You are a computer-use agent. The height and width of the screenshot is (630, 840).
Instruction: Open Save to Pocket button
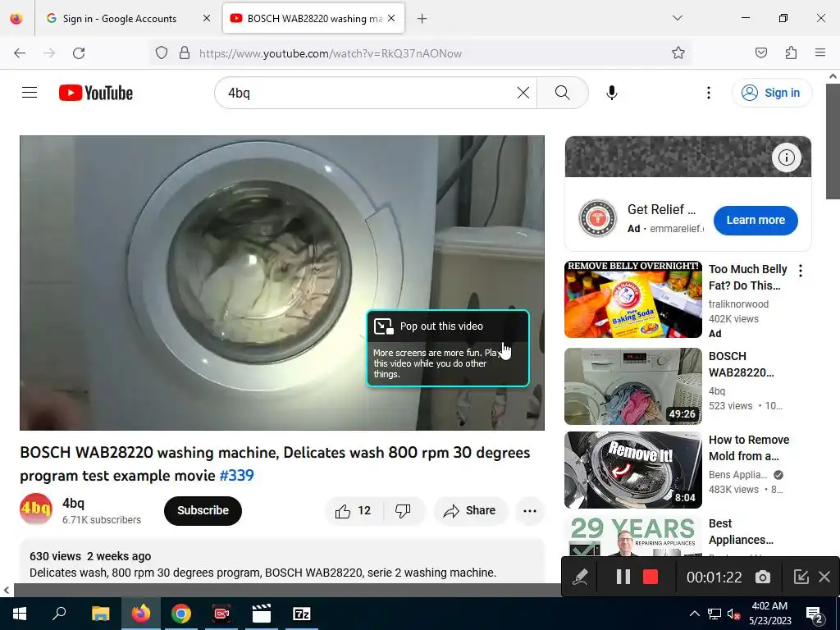coord(761,53)
